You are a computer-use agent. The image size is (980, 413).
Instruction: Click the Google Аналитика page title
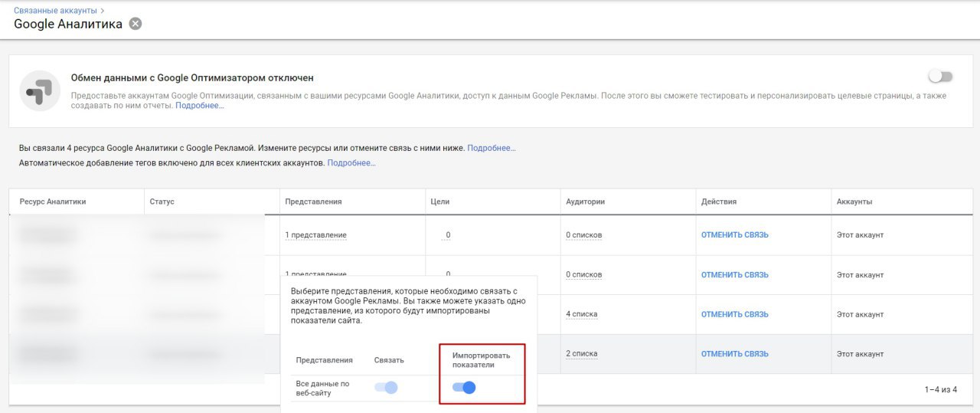pyautogui.click(x=68, y=24)
